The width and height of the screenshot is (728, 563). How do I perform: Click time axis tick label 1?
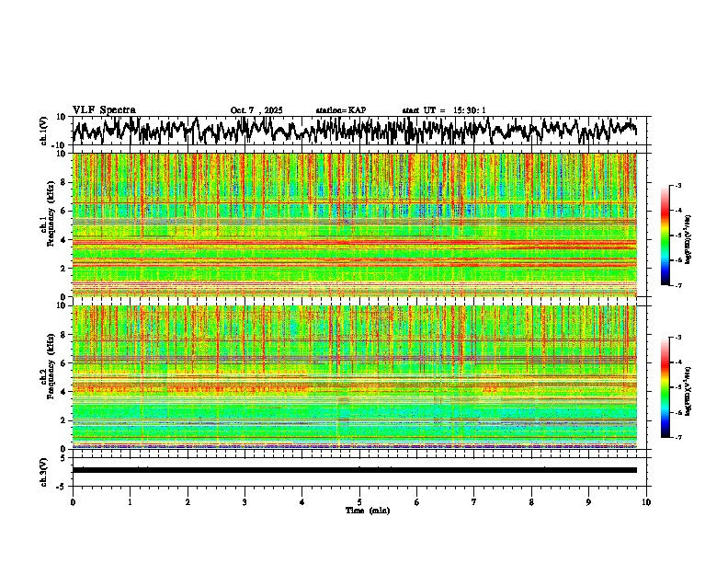tap(130, 502)
